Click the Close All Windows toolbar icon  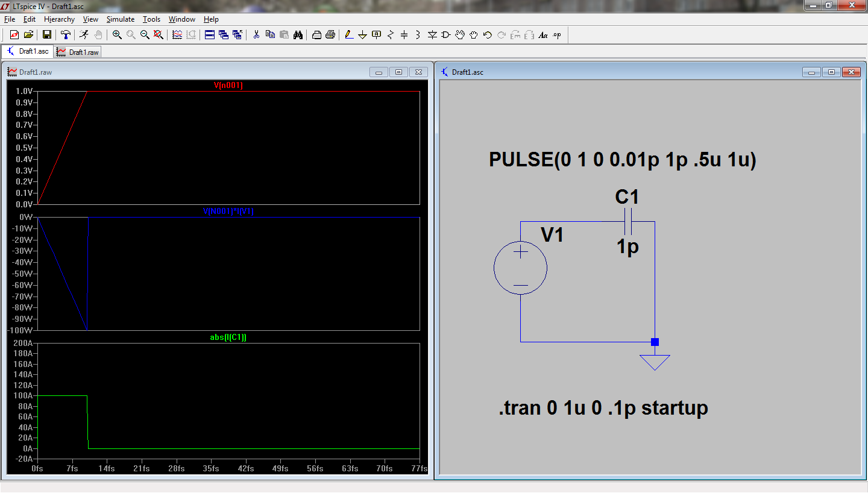pyautogui.click(x=237, y=35)
